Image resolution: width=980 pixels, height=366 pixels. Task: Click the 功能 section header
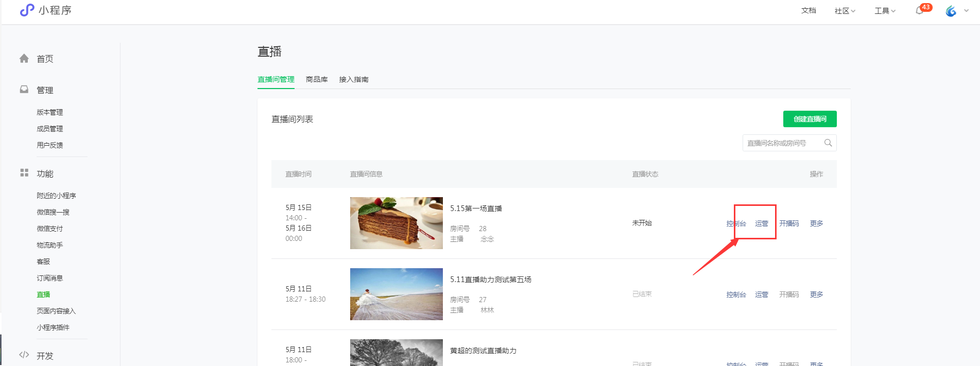[x=45, y=173]
